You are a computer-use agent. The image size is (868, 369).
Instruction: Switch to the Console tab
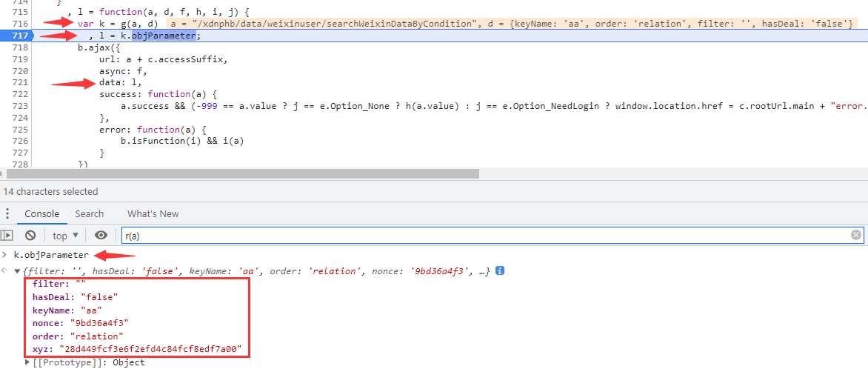point(42,213)
